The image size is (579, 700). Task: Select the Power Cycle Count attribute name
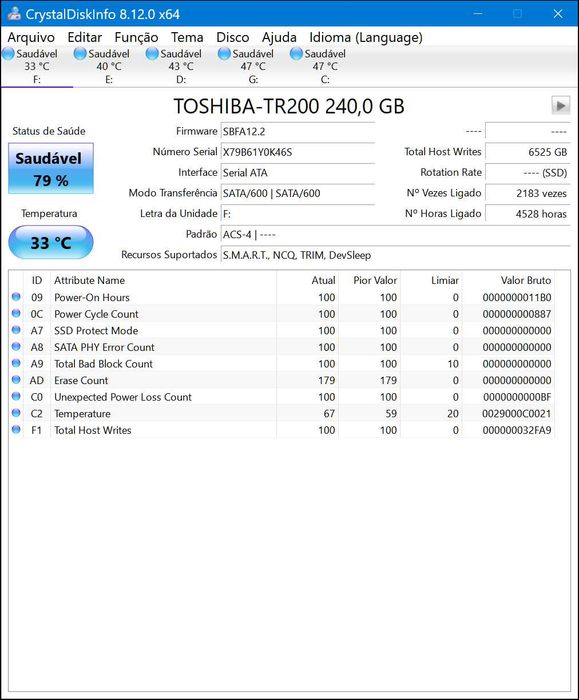(96, 314)
